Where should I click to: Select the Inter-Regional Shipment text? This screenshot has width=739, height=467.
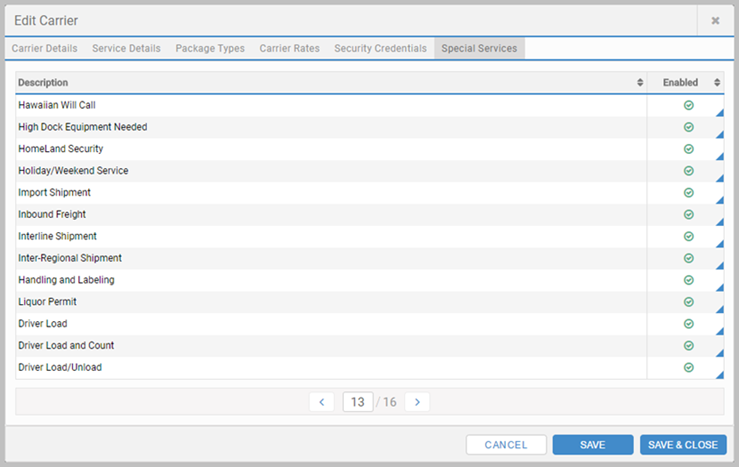click(x=70, y=258)
